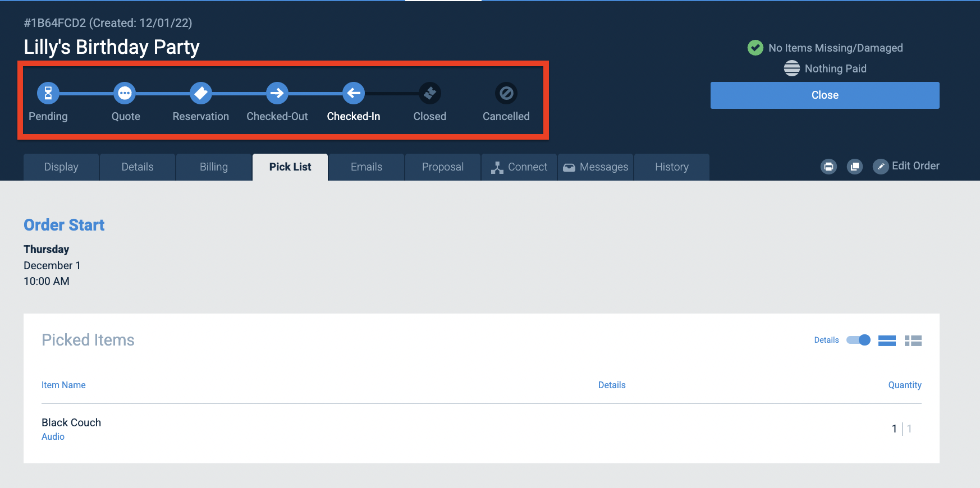
Task: Open the Connect tab
Action: 519,167
